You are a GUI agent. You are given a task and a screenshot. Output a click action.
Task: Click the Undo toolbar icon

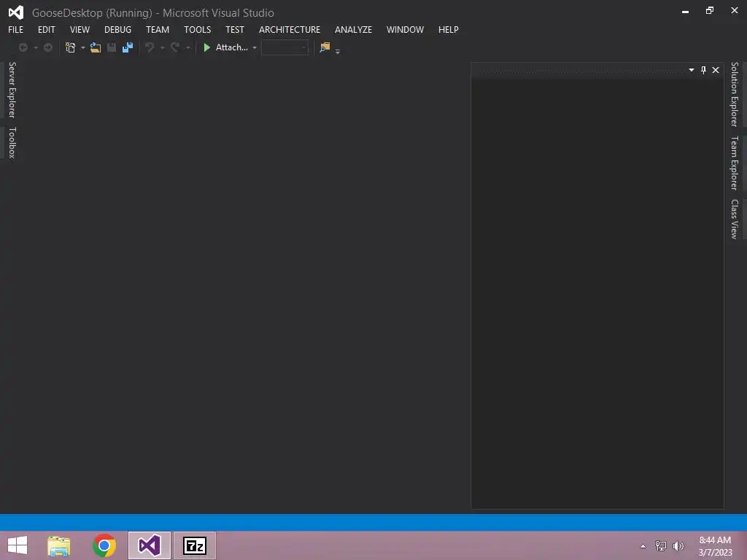coord(150,47)
